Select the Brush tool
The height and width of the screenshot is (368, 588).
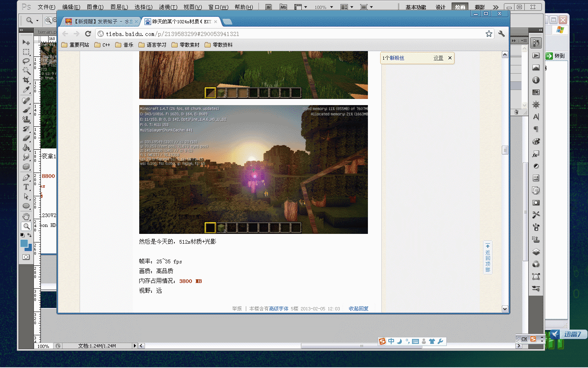pyautogui.click(x=26, y=110)
